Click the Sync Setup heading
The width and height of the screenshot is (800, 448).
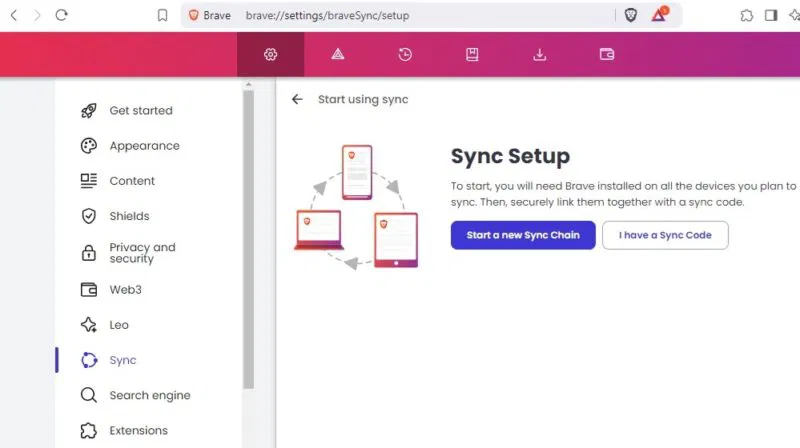[510, 156]
